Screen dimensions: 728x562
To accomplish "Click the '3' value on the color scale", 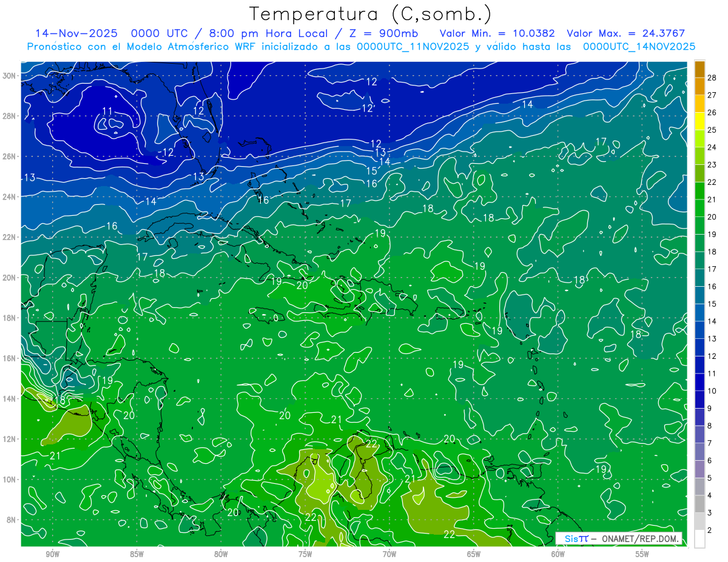I will [x=710, y=513].
